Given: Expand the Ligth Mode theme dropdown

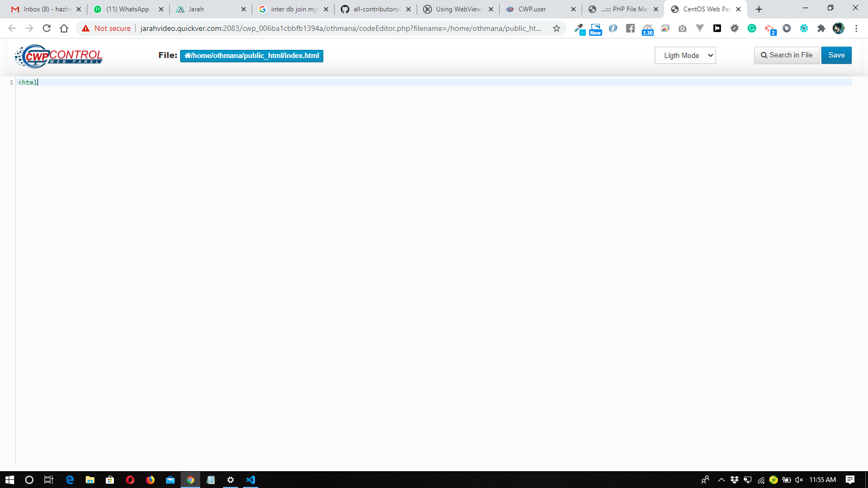Looking at the screenshot, I should pos(685,55).
